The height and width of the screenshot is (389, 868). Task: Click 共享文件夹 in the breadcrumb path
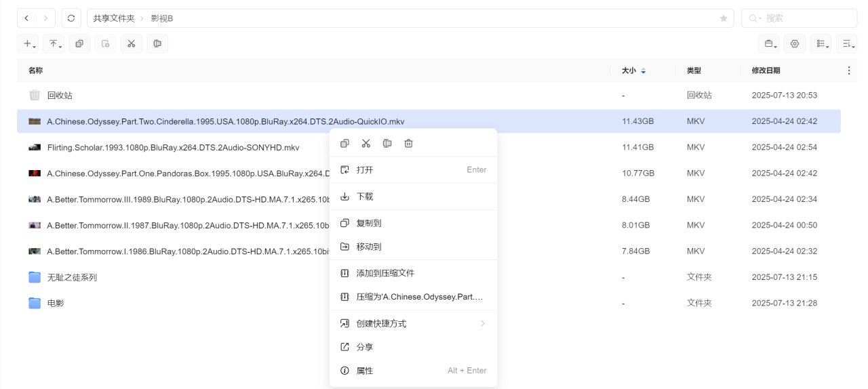pyautogui.click(x=114, y=18)
